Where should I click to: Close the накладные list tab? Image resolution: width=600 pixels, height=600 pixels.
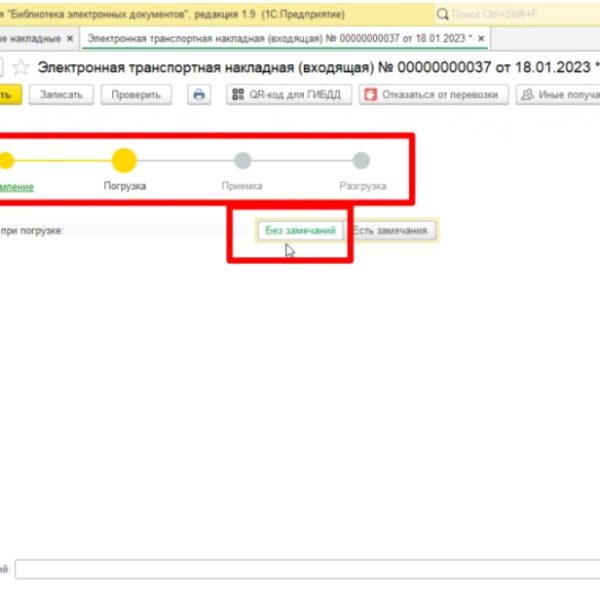click(x=70, y=38)
